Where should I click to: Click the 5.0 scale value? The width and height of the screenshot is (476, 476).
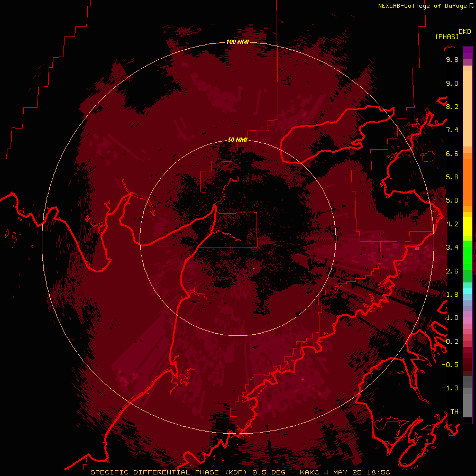(452, 200)
